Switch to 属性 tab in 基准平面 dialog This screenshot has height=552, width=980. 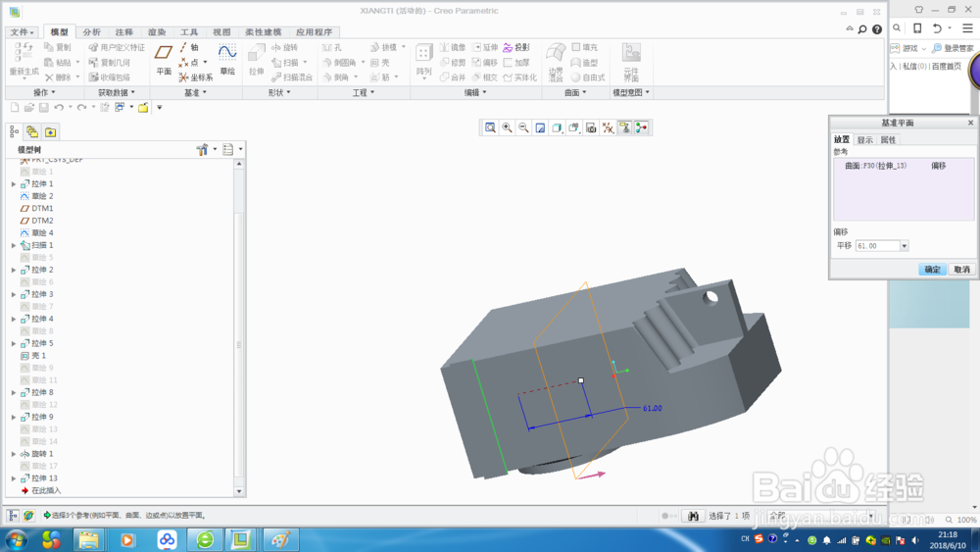tap(888, 140)
